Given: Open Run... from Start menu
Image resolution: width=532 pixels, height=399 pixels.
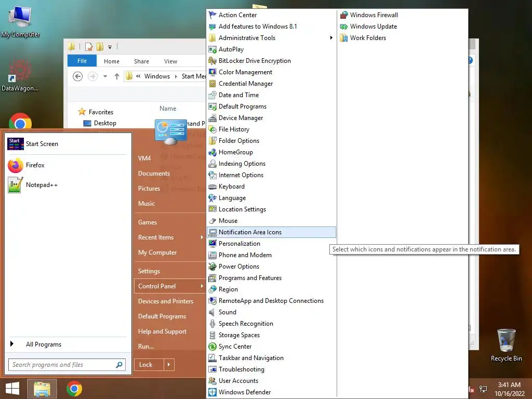Looking at the screenshot, I should click(146, 347).
